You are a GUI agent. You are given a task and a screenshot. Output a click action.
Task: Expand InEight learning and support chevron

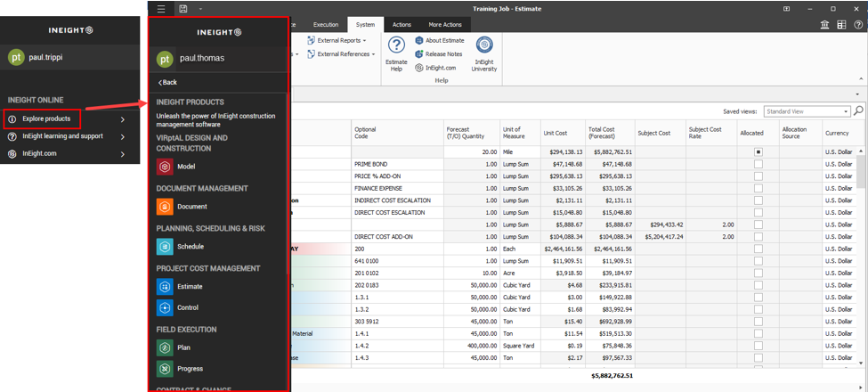[x=122, y=137]
